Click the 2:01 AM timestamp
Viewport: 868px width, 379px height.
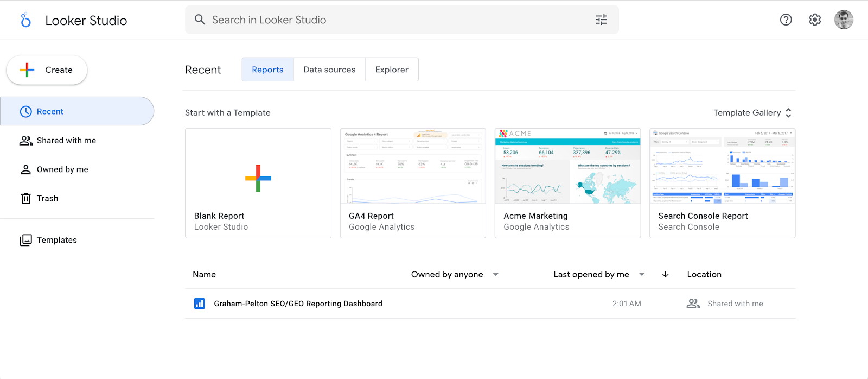tap(627, 304)
